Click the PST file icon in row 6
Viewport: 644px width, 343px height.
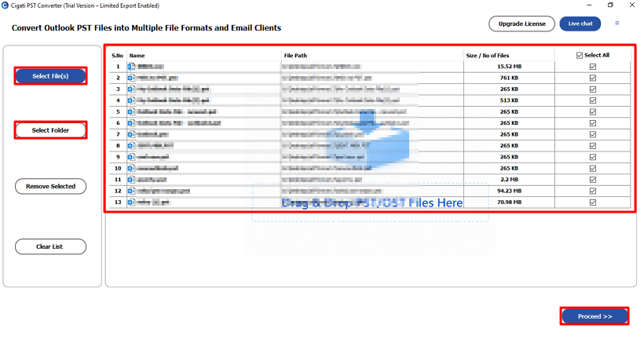131,123
